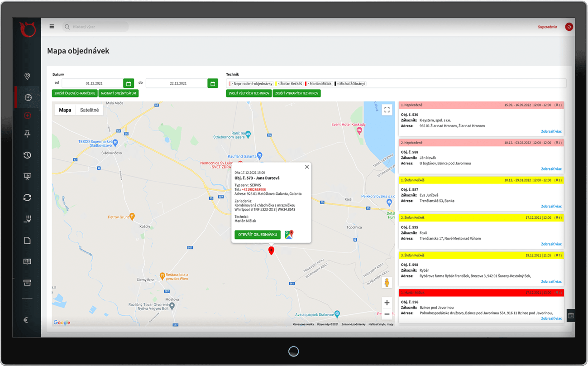Open the open-book sidebar icon

(x=27, y=262)
